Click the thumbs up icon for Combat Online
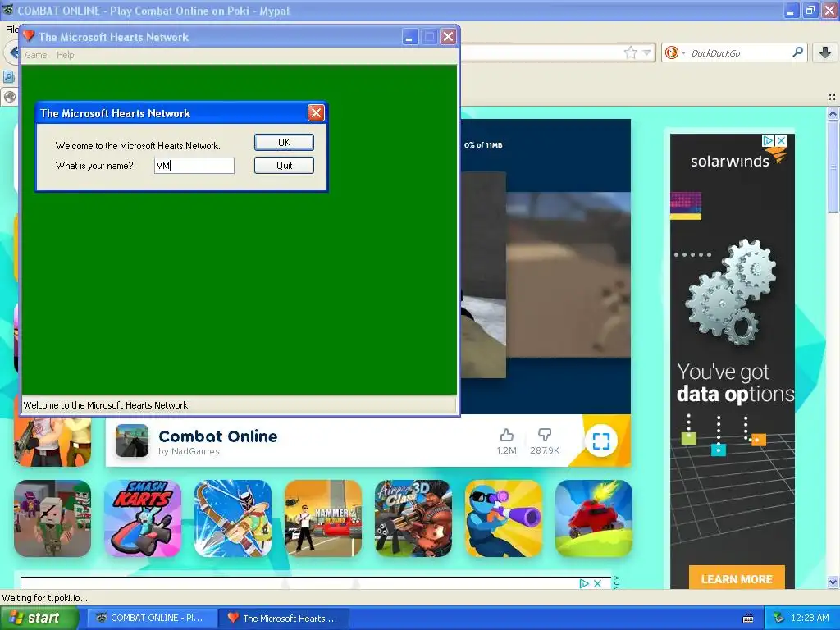The height and width of the screenshot is (630, 840). pos(506,435)
